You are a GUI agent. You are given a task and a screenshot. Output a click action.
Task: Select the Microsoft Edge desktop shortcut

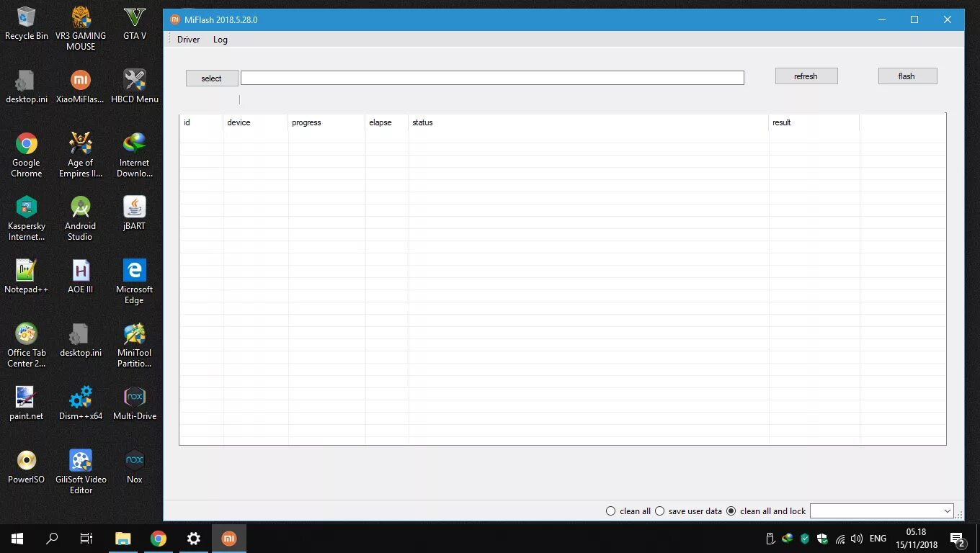pyautogui.click(x=135, y=282)
